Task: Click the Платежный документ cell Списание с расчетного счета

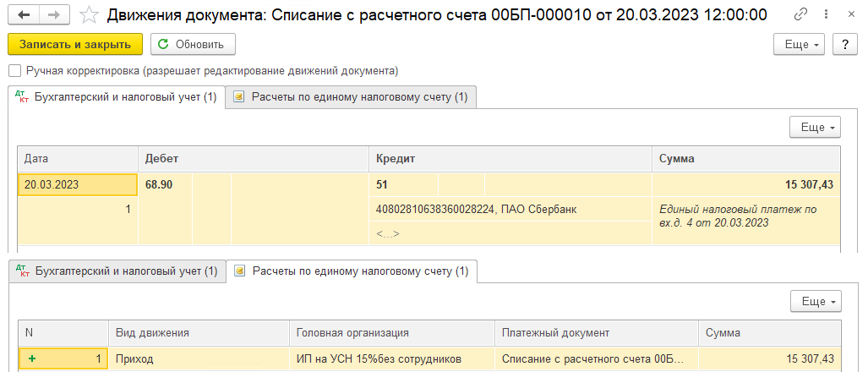Action: point(596,359)
